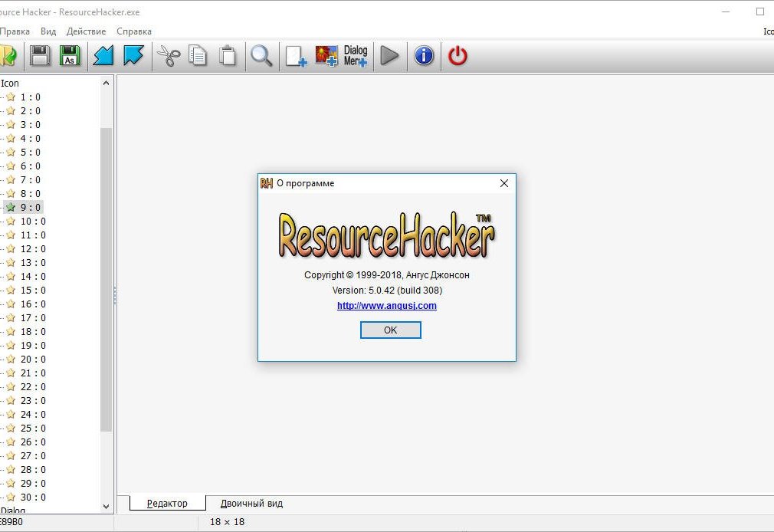
Task: Click the add image resource icon
Action: click(326, 56)
